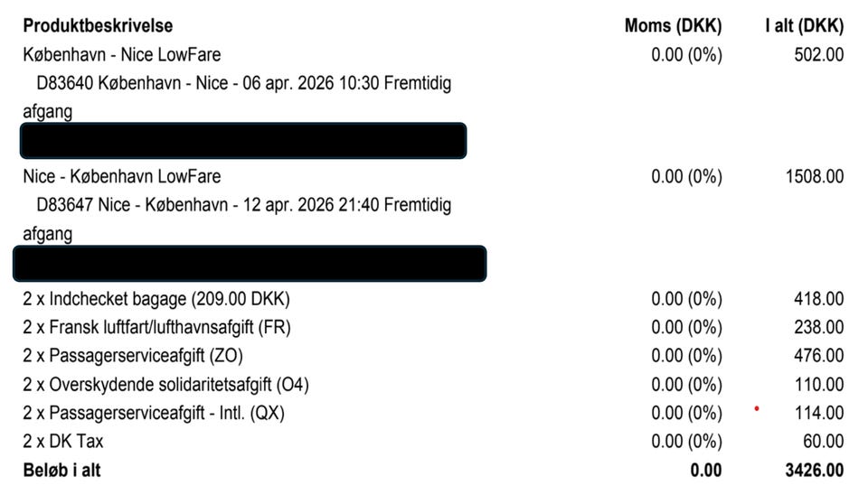Select the 2 x DK Tax line

63,442
